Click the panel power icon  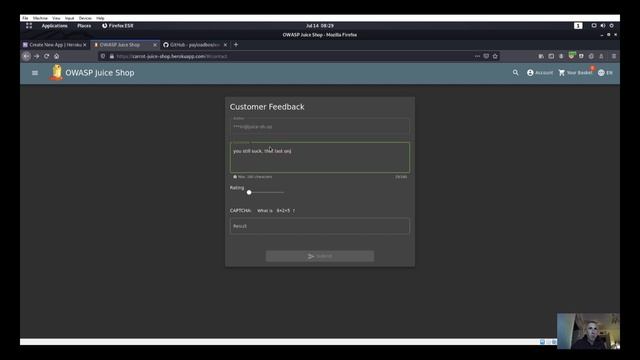(611, 26)
